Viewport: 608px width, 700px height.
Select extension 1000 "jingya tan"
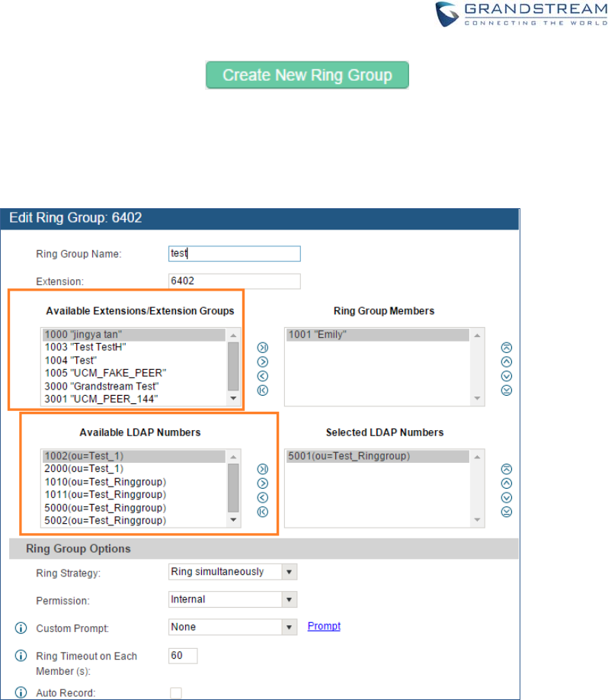tap(134, 335)
